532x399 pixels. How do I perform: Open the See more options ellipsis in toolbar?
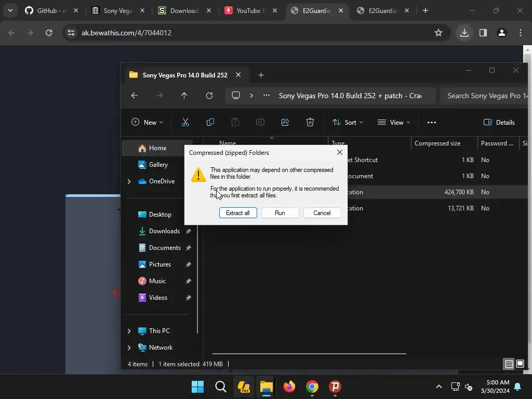[432, 122]
